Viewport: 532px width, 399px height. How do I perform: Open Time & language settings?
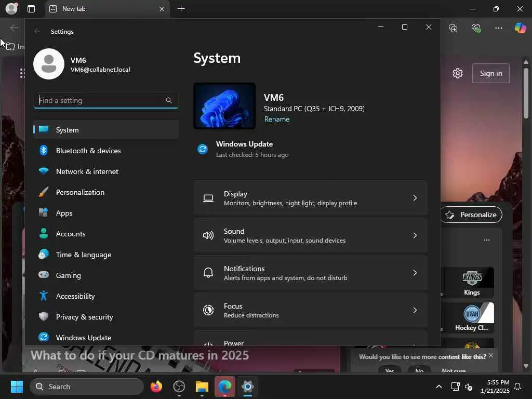(x=106, y=255)
